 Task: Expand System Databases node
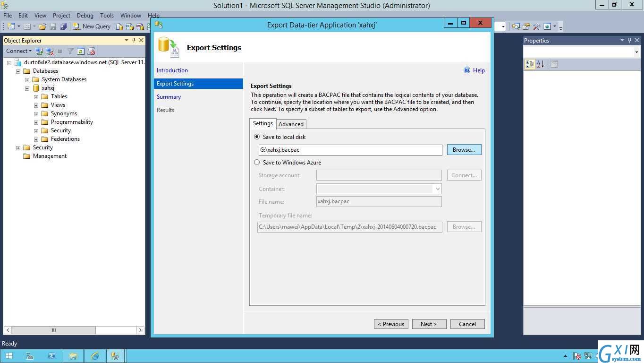point(27,79)
